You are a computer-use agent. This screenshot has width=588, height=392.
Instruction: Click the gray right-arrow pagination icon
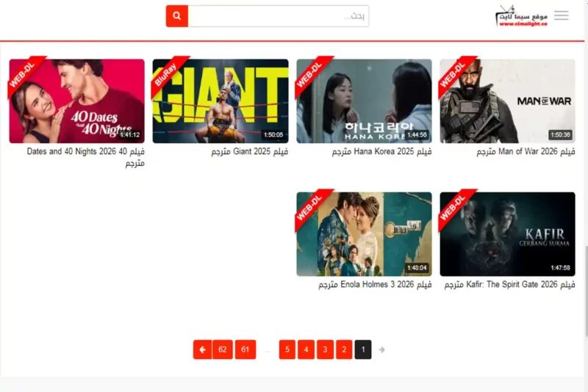[x=381, y=349]
